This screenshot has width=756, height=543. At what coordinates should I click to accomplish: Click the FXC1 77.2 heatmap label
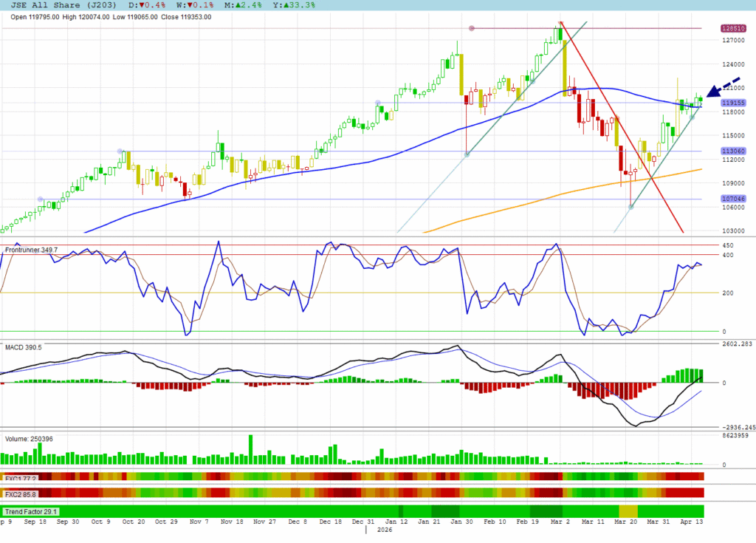[20, 477]
